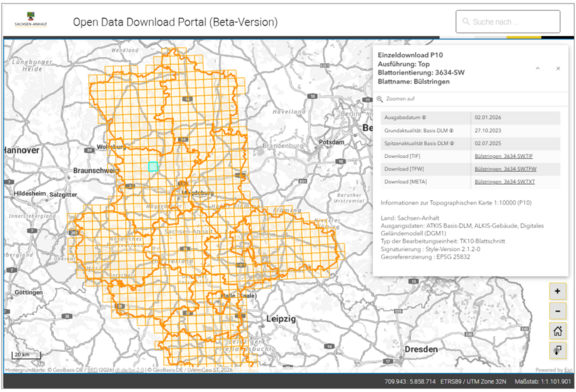Click the Potsdam label on the map
This screenshot has width=576, height=392.
[x=331, y=142]
